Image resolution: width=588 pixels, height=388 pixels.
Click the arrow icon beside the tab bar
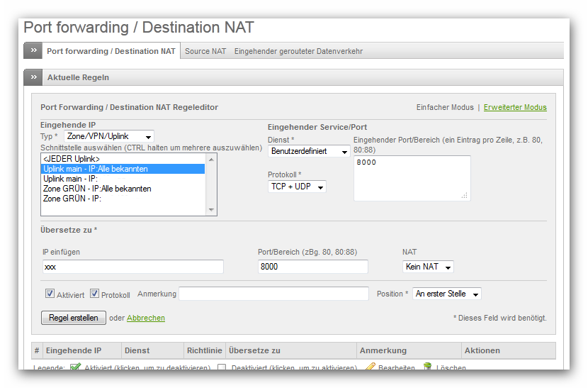point(33,51)
